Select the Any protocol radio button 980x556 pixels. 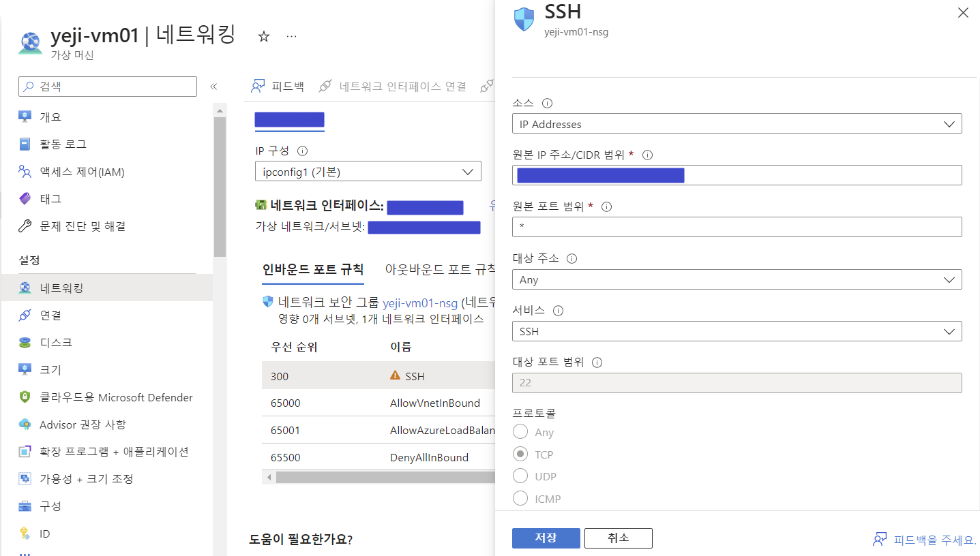pyautogui.click(x=520, y=432)
